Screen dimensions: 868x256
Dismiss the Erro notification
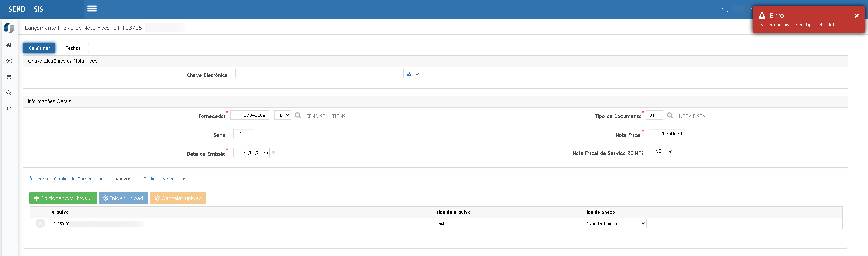click(x=857, y=16)
